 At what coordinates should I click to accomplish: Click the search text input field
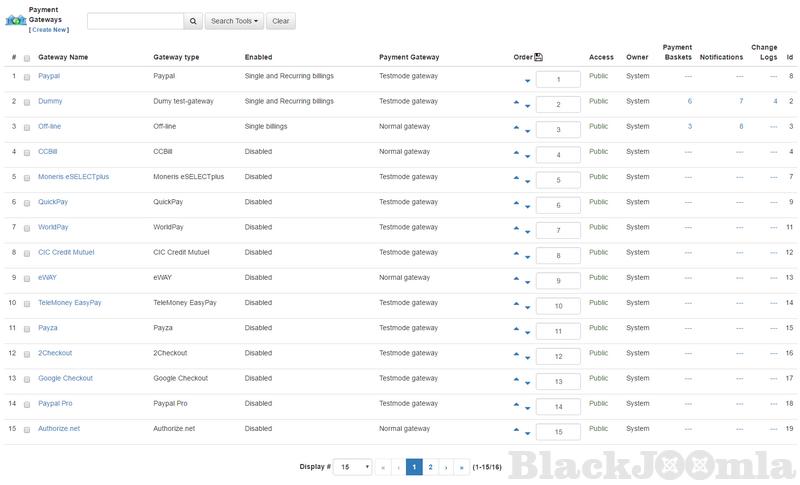[x=135, y=21]
